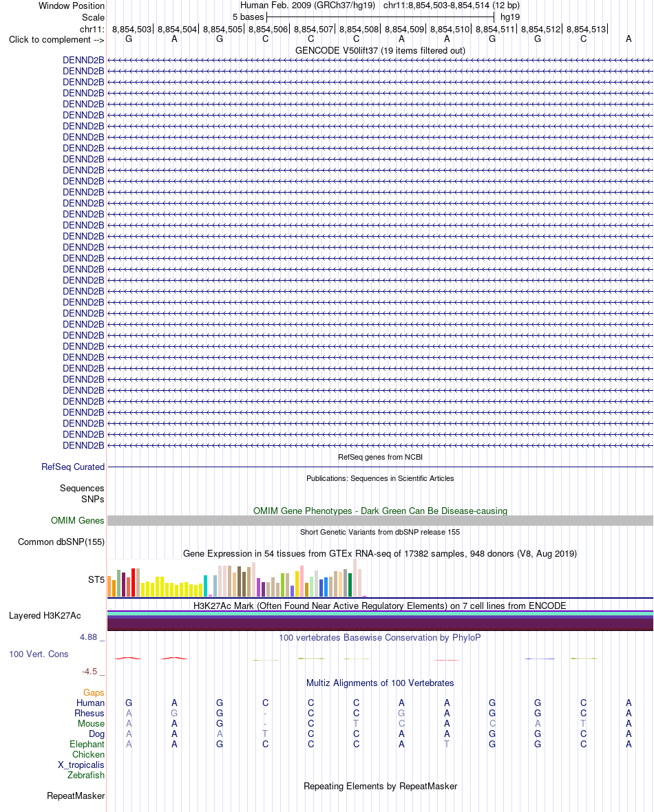The width and height of the screenshot is (654, 812).
Task: Click the SNPs track label
Action: (x=93, y=499)
